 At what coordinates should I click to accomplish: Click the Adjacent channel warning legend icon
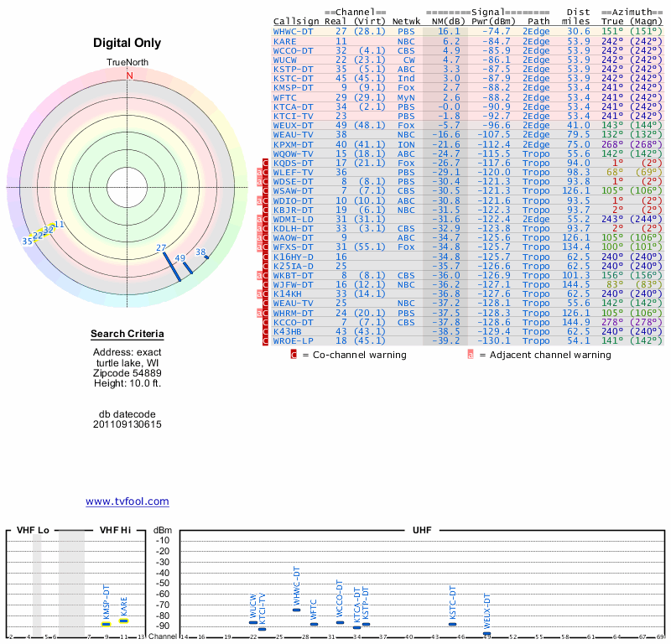471,355
